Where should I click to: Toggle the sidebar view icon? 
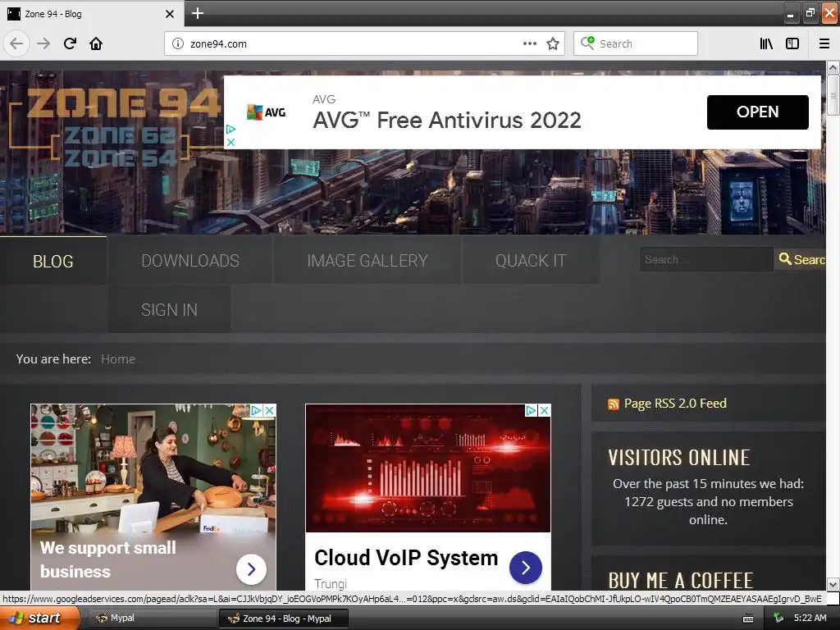[792, 43]
